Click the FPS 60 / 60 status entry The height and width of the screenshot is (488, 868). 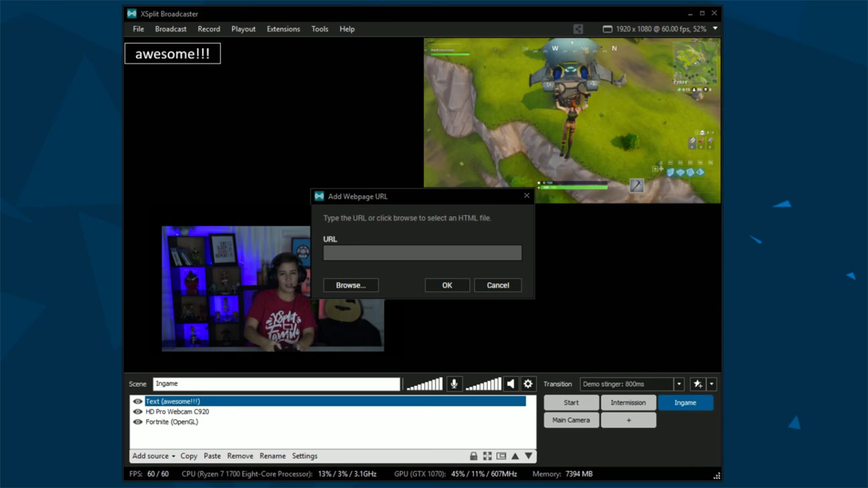pos(149,474)
